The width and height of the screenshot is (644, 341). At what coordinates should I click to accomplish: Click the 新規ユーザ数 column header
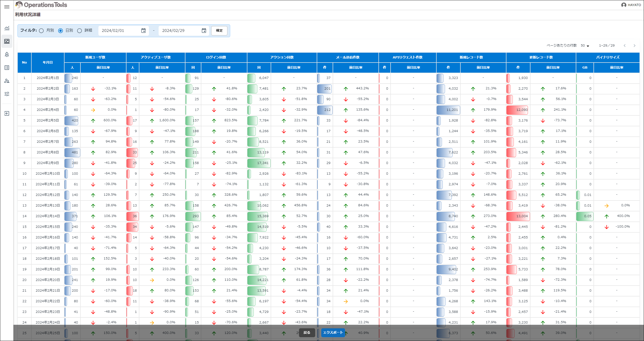click(95, 57)
